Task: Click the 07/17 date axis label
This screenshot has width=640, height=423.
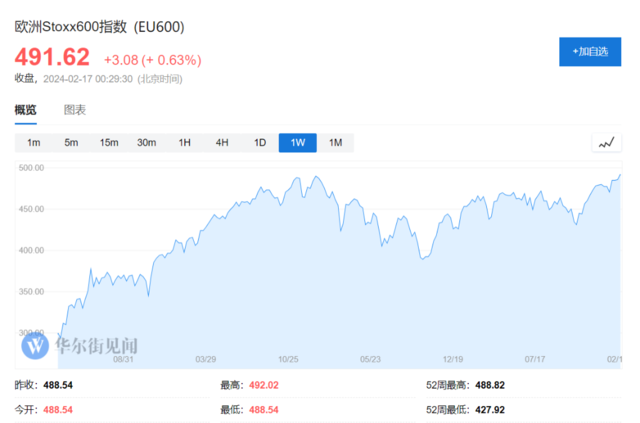Action: pos(535,359)
